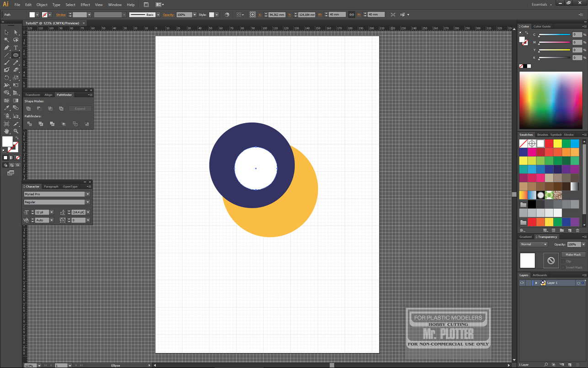Open the Myriad Pro font dropdown
588x368 pixels.
(x=87, y=194)
